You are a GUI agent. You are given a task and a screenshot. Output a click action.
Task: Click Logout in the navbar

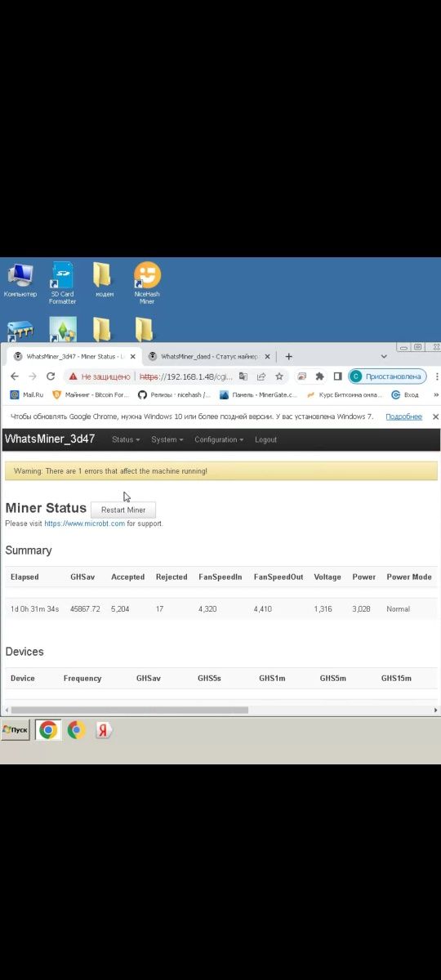[265, 439]
